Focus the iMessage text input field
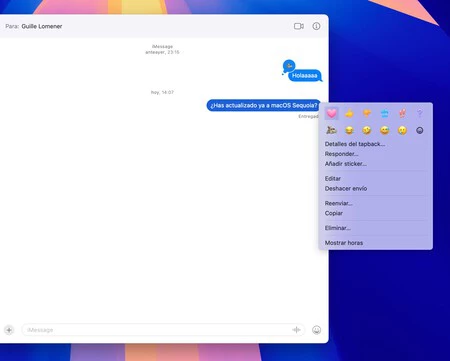 click(x=163, y=330)
